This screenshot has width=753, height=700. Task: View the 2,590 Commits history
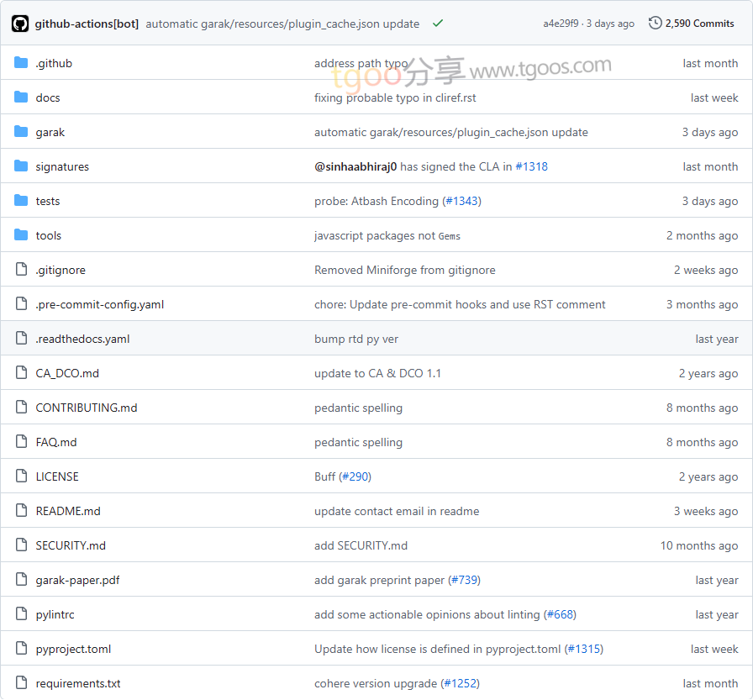[x=699, y=24]
